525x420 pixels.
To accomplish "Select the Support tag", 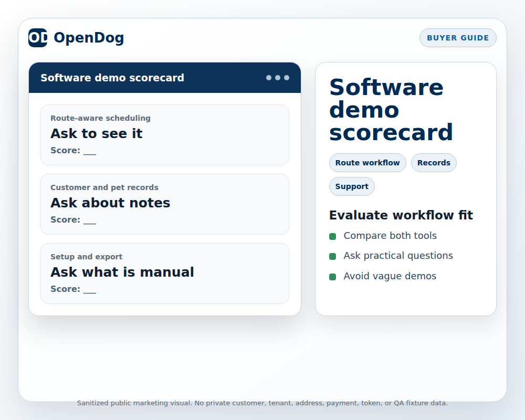I will click(352, 186).
